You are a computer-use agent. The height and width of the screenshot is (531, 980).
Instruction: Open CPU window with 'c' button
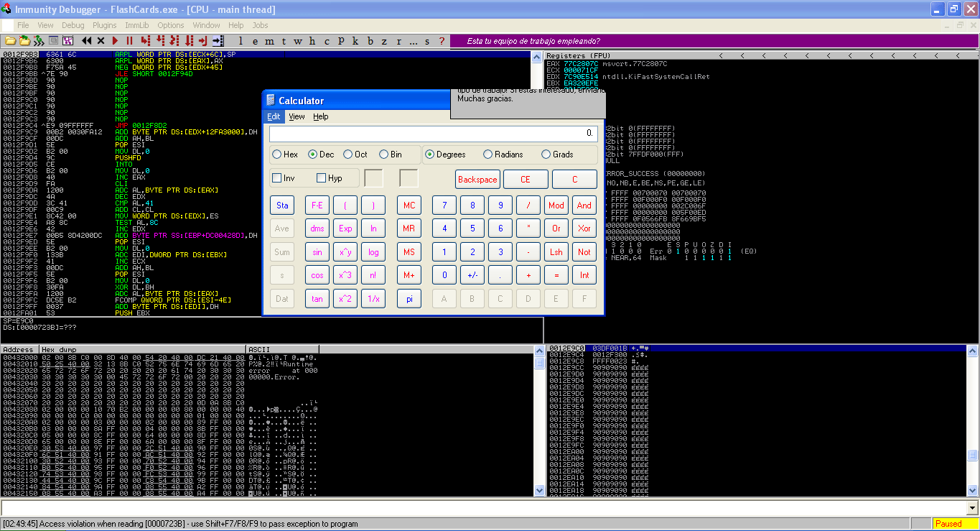pyautogui.click(x=327, y=41)
